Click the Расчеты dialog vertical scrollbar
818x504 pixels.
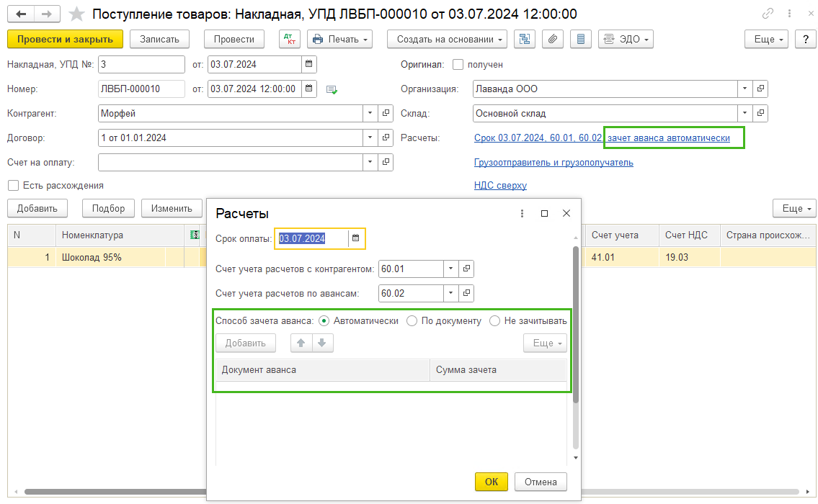point(576,323)
